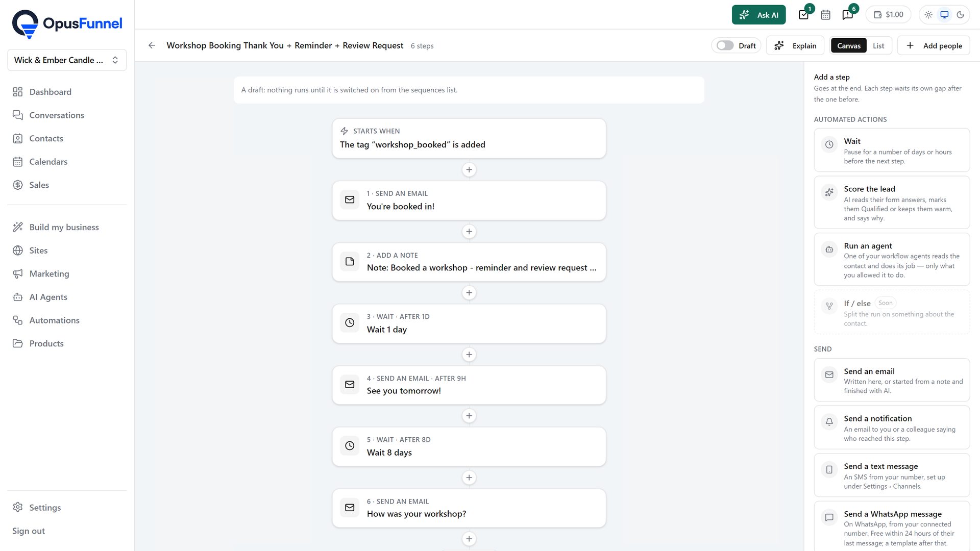This screenshot has width=980, height=551.
Task: Open Contacts in sidebar
Action: click(67, 138)
